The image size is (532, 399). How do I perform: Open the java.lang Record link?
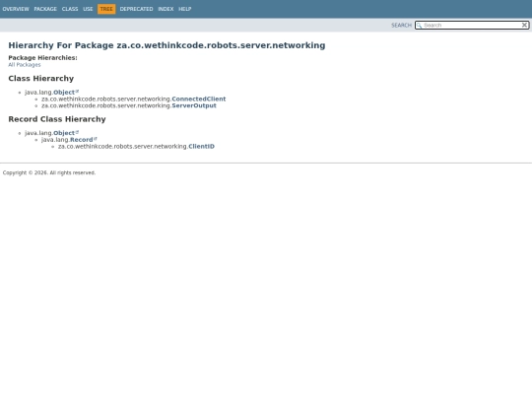point(81,140)
